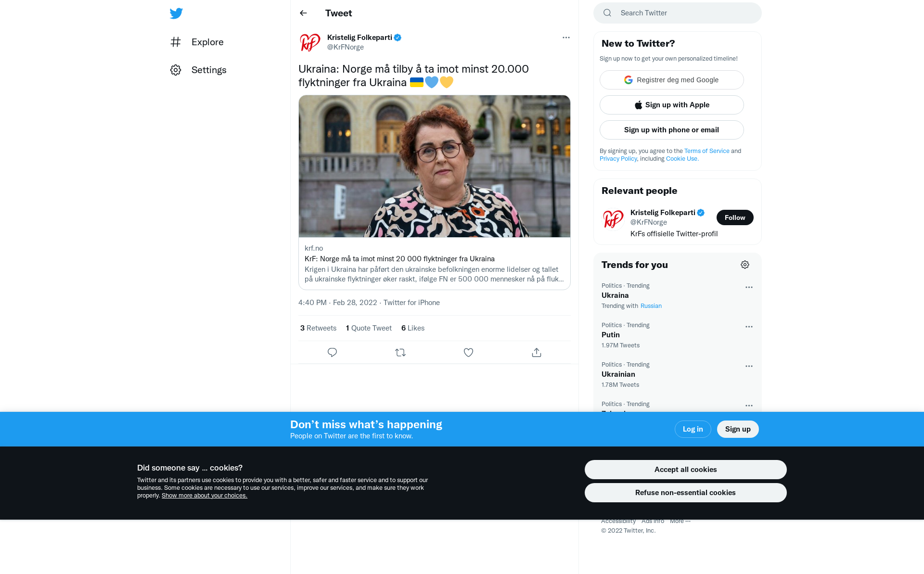The height and width of the screenshot is (574, 924).
Task: Open the krf.no article image card
Action: [x=435, y=166]
